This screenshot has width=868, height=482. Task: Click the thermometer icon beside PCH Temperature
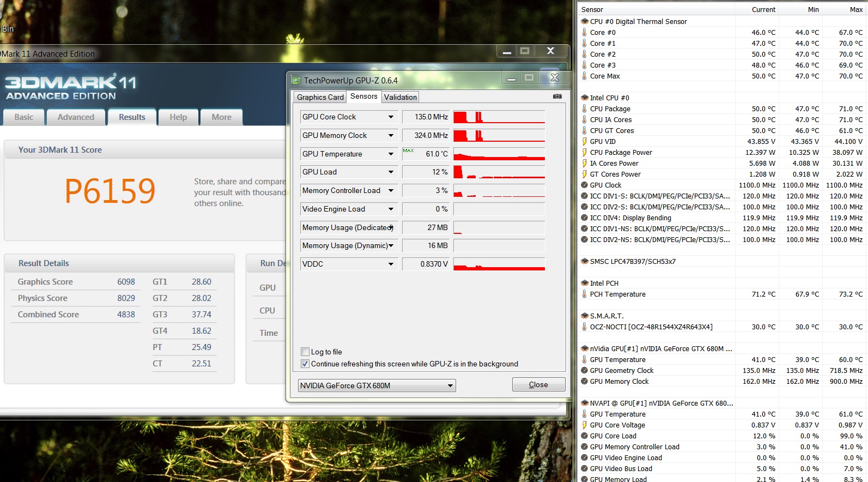[x=585, y=294]
